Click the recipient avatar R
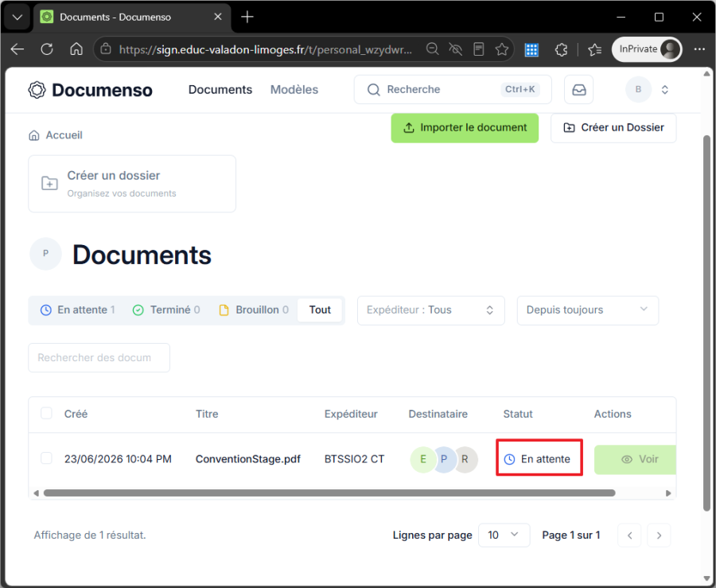 465,459
